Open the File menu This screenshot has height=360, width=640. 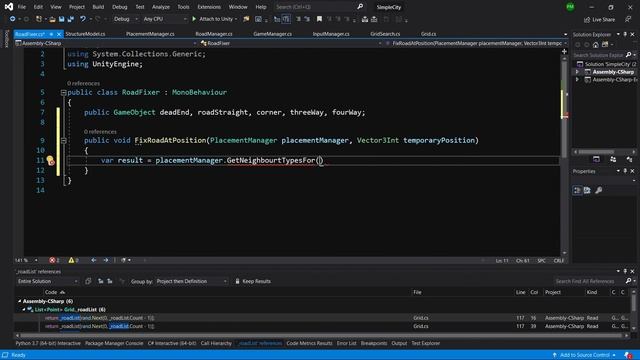coord(22,7)
